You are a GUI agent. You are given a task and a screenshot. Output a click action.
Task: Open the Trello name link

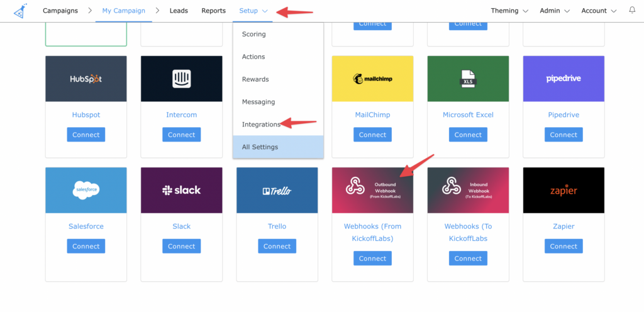[277, 226]
